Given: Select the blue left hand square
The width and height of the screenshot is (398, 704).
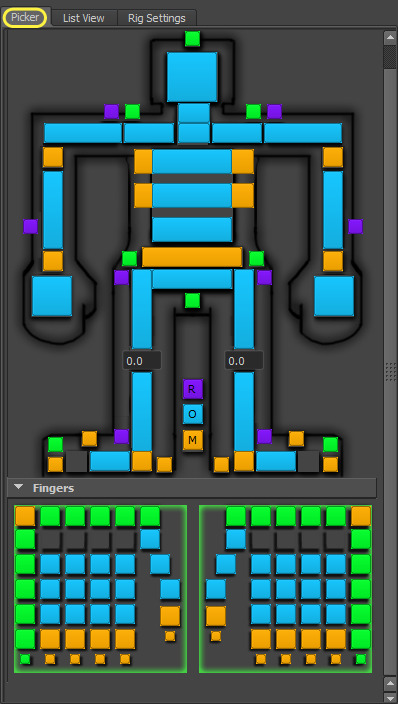Looking at the screenshot, I should pyautogui.click(x=52, y=296).
